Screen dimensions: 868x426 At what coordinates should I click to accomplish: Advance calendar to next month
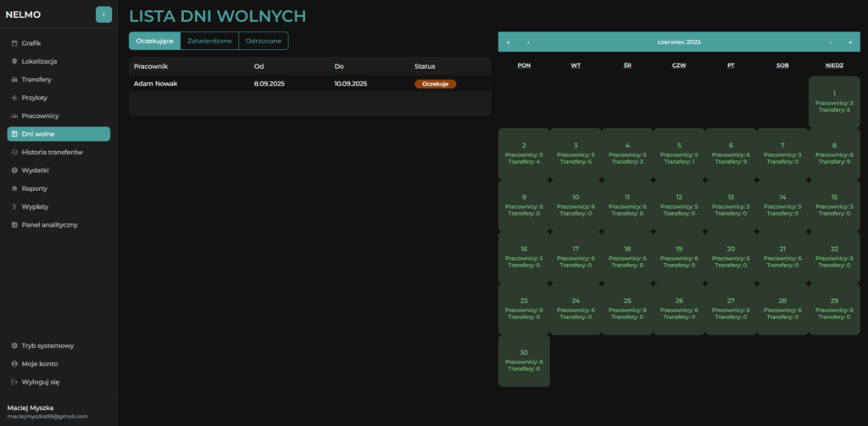[830, 42]
